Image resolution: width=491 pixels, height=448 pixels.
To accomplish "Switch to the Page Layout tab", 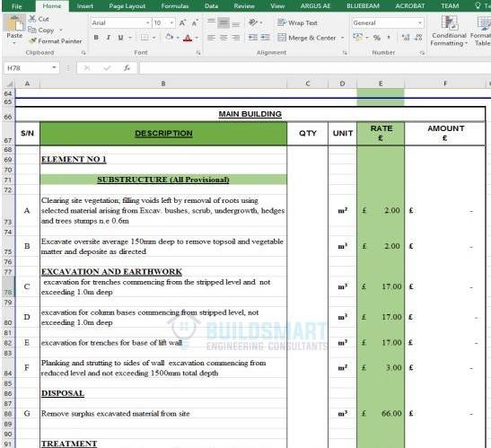I will pos(127,6).
